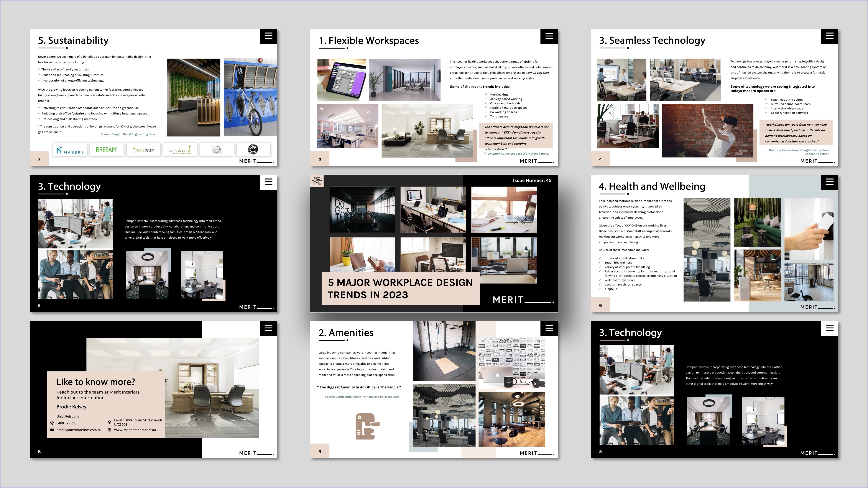
Task: Open the www.meritinteriors.com.au website link
Action: (x=135, y=430)
